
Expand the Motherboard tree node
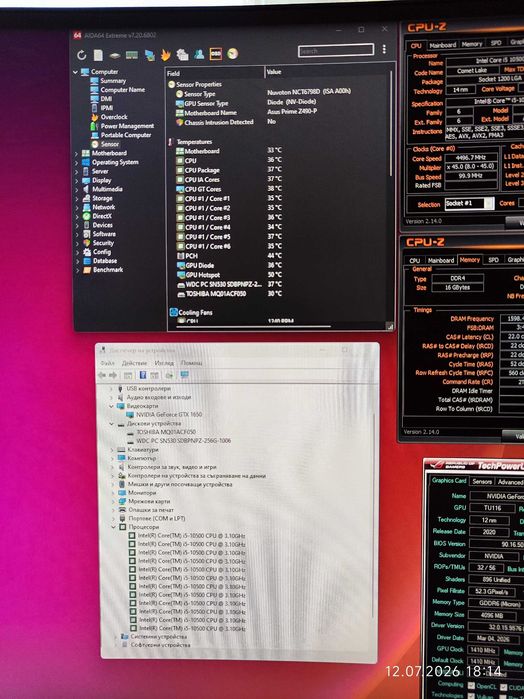[x=77, y=153]
